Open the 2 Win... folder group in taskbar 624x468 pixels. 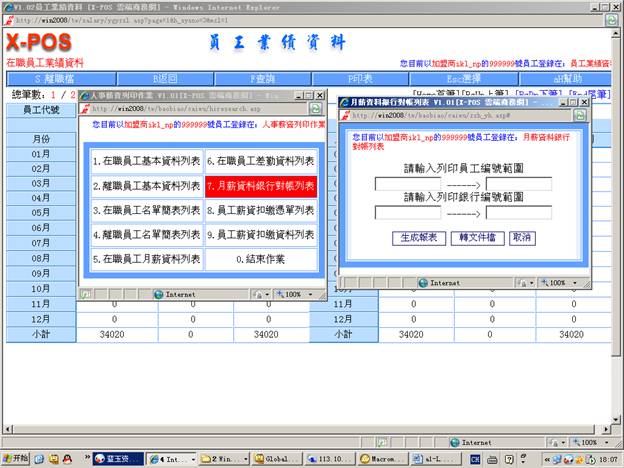[x=221, y=457]
